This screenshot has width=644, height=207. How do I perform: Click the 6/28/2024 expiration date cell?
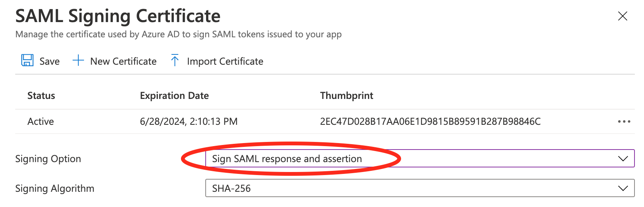click(189, 121)
